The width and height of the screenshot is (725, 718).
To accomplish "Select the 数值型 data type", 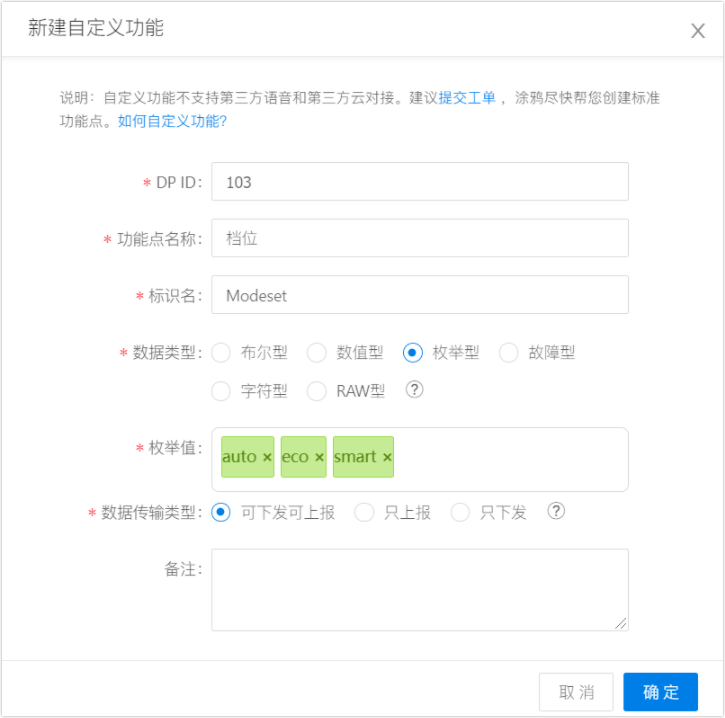I will [x=317, y=352].
